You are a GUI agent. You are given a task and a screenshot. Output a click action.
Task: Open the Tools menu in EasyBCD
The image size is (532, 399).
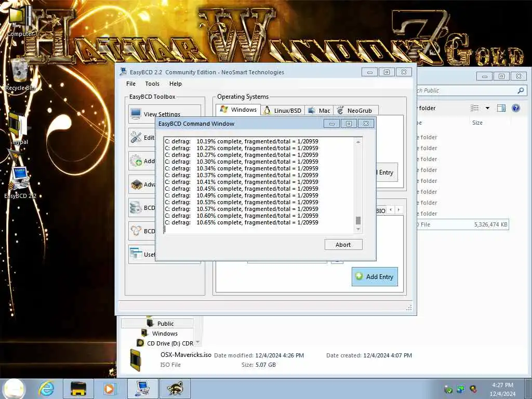(x=152, y=84)
